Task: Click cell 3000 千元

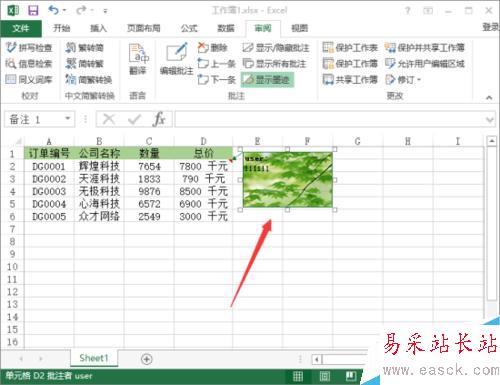Action: tap(203, 216)
